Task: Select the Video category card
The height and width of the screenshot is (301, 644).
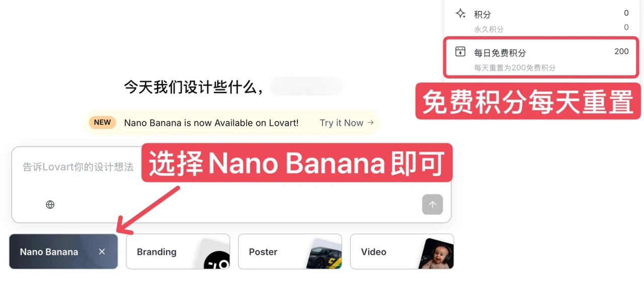Action: click(x=402, y=252)
